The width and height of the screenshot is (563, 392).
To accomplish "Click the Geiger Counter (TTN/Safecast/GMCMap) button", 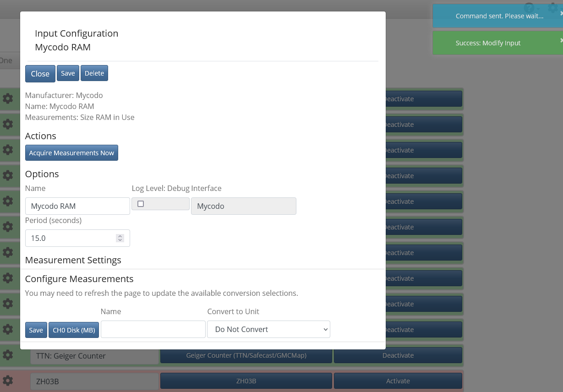I will click(x=246, y=355).
